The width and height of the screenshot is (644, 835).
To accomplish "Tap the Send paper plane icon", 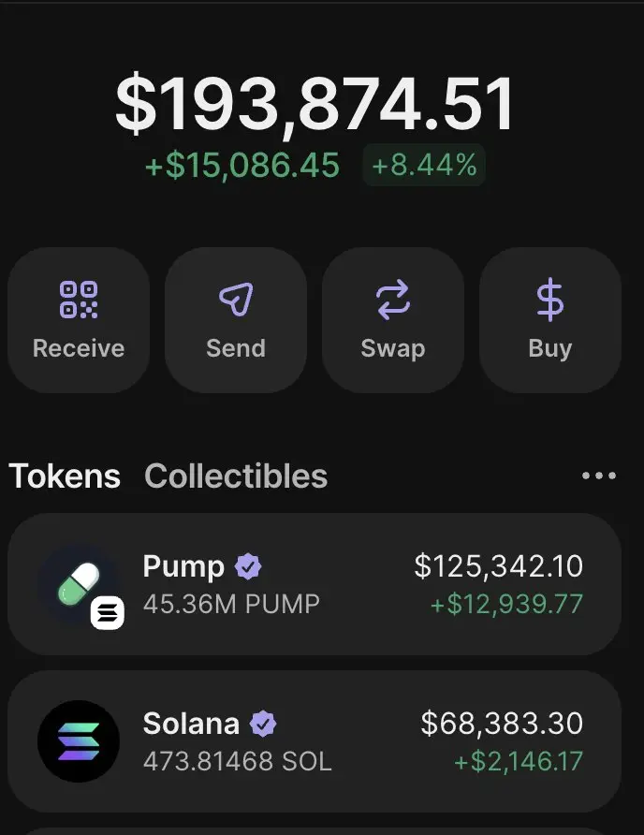I will coord(236,300).
